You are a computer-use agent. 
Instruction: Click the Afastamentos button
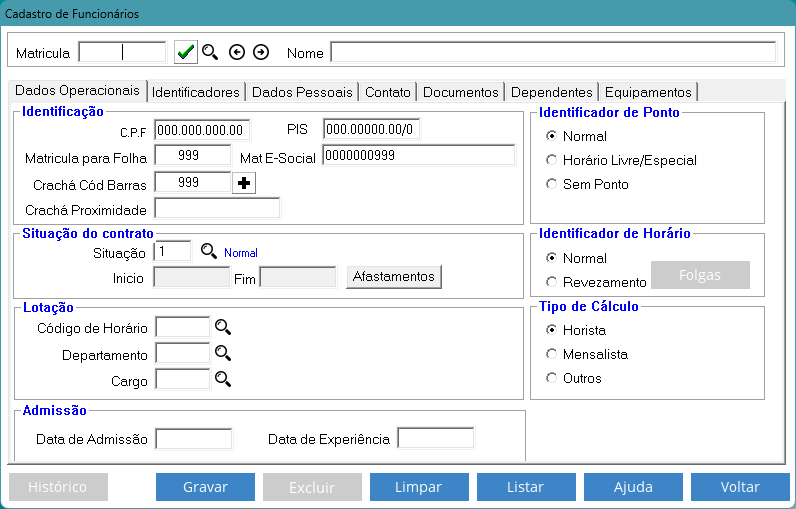[394, 276]
